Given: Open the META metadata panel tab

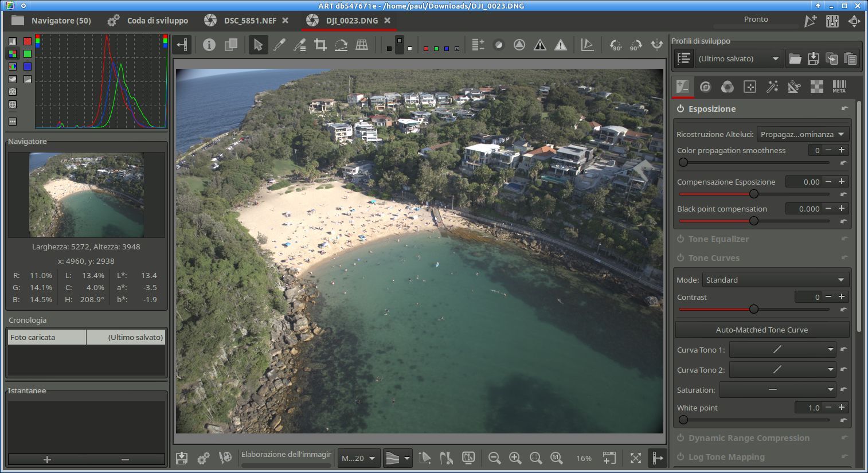Looking at the screenshot, I should click(x=839, y=87).
